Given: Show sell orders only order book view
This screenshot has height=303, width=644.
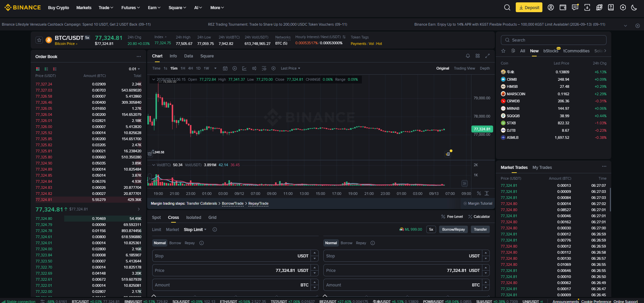Looking at the screenshot, I should pos(55,69).
